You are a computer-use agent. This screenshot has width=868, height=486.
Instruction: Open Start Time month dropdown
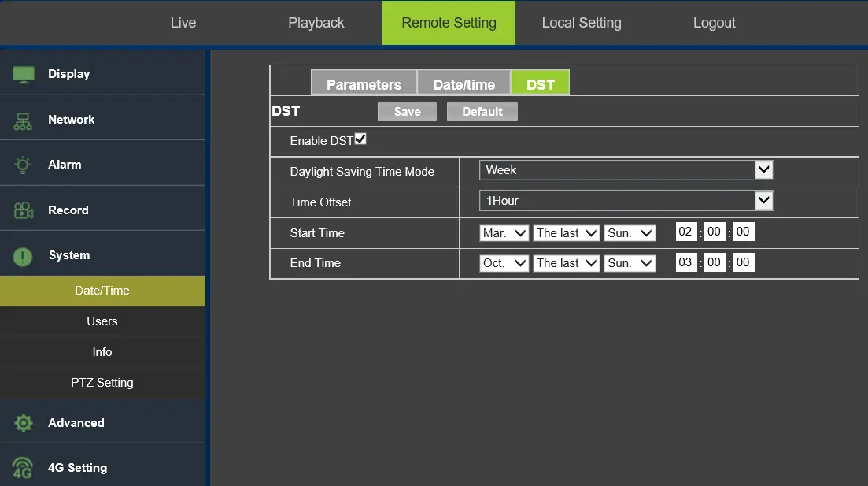pyautogui.click(x=504, y=232)
